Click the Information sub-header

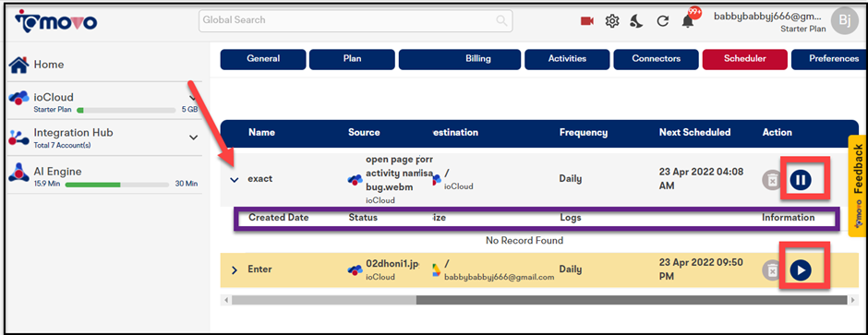click(789, 218)
